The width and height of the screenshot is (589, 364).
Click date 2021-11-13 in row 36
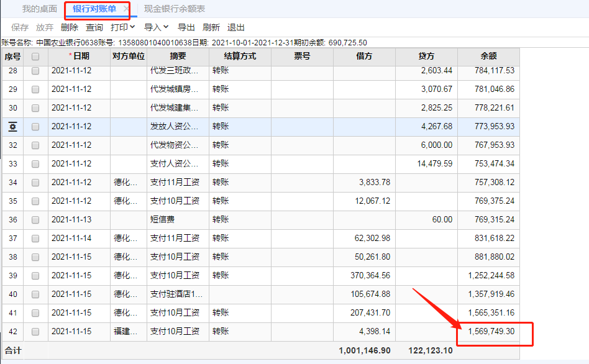point(71,219)
